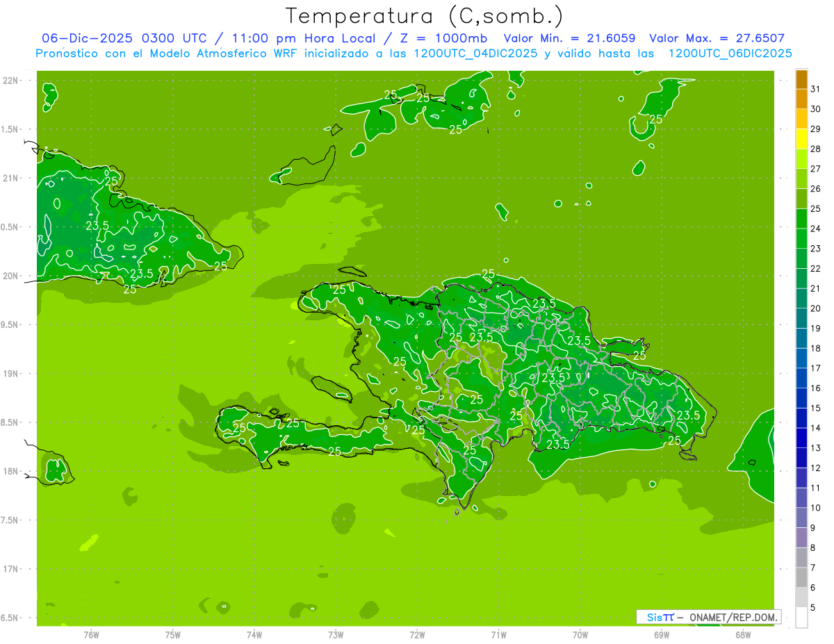Click the "70W" longitude axis label
The image size is (834, 644).
click(x=580, y=634)
